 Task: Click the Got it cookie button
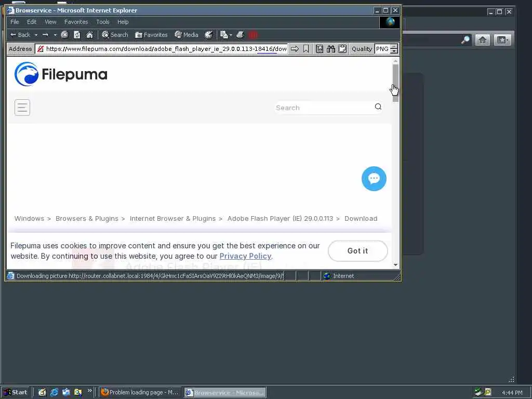[x=358, y=251]
